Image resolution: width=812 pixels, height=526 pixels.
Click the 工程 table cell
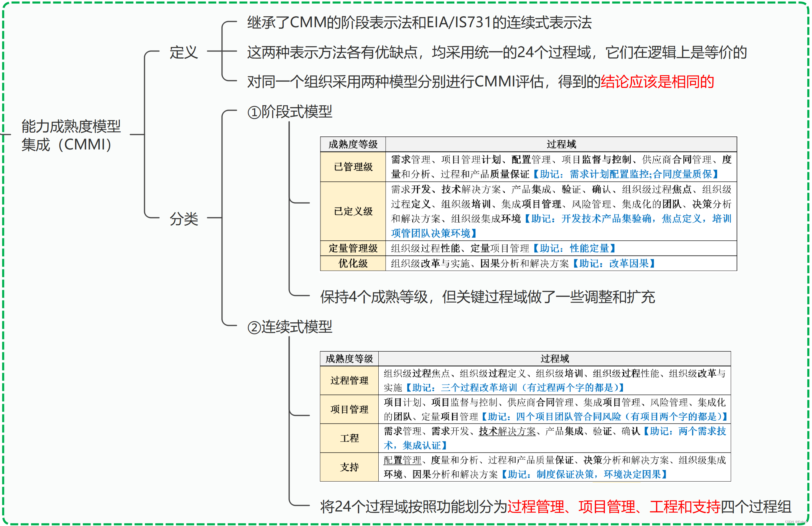tap(349, 438)
